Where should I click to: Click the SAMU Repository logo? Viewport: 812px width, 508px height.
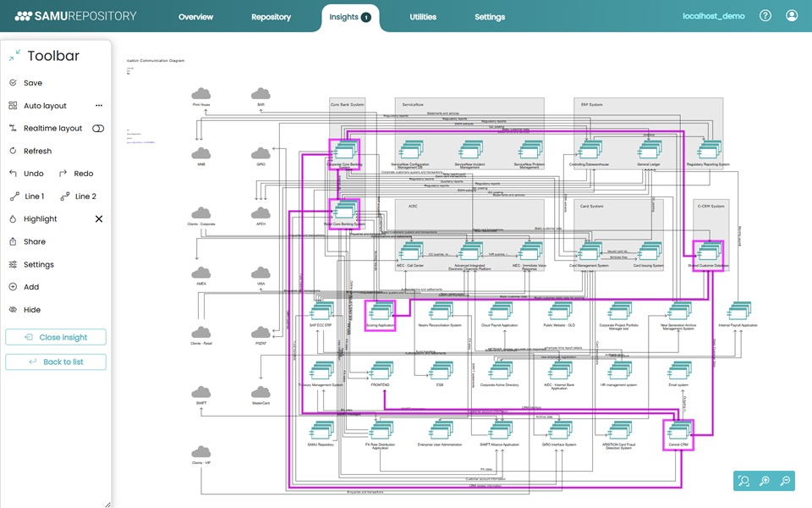click(x=75, y=16)
